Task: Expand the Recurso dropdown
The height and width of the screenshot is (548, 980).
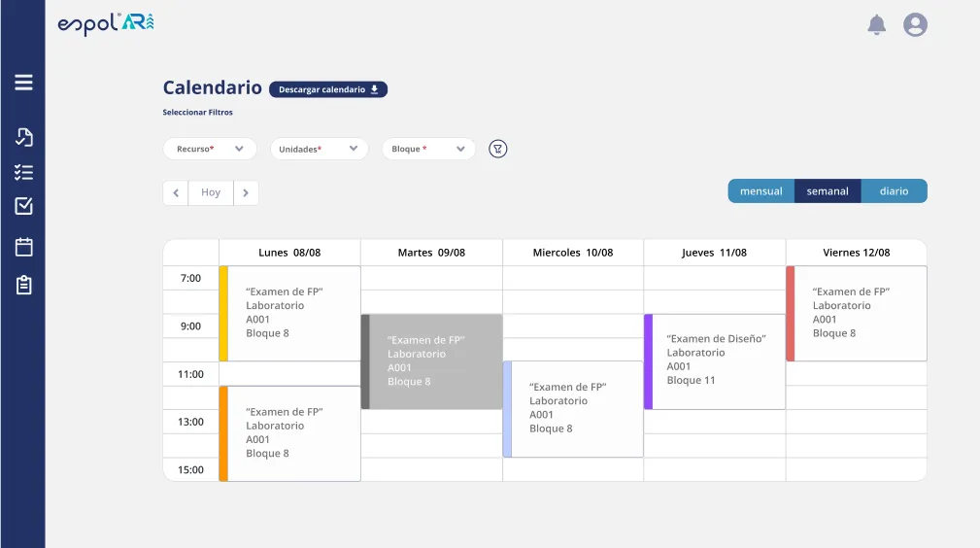Action: (x=210, y=149)
